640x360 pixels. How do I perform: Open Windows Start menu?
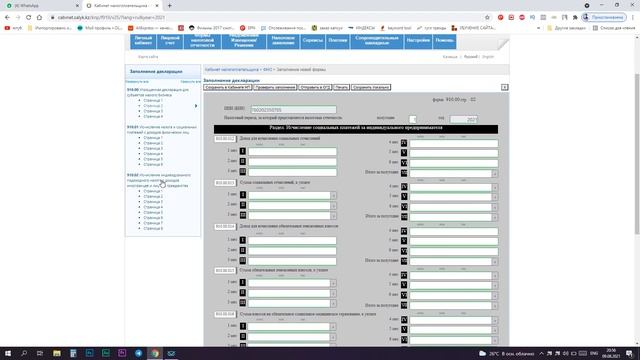(7, 353)
